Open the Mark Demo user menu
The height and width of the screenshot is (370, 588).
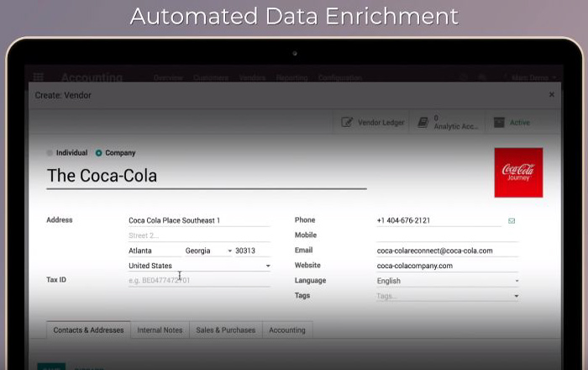(x=533, y=77)
